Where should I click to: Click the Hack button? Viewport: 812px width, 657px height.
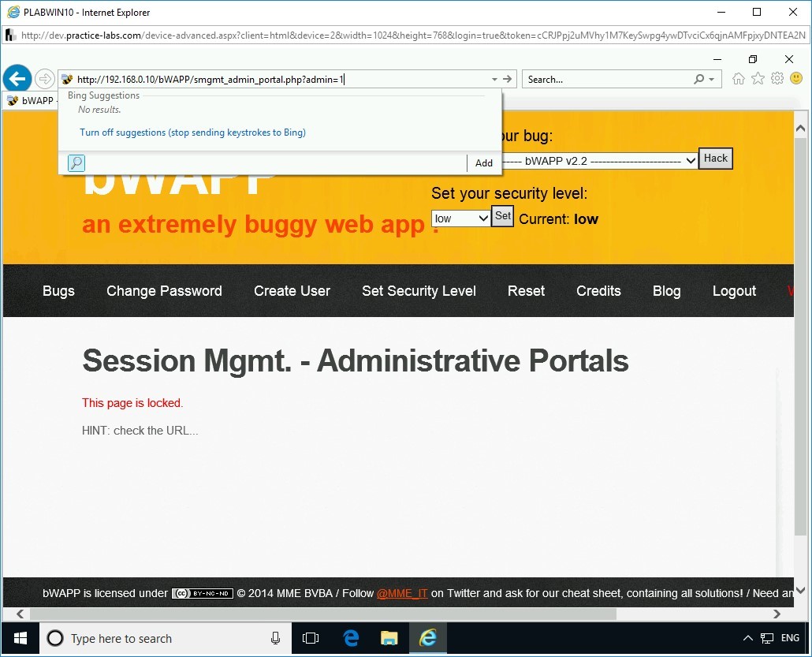(715, 158)
